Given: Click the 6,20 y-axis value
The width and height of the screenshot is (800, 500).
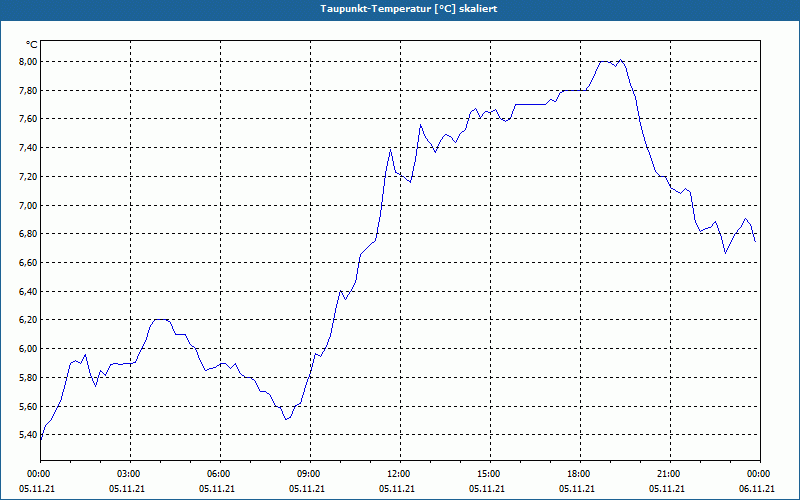Looking at the screenshot, I should [28, 320].
